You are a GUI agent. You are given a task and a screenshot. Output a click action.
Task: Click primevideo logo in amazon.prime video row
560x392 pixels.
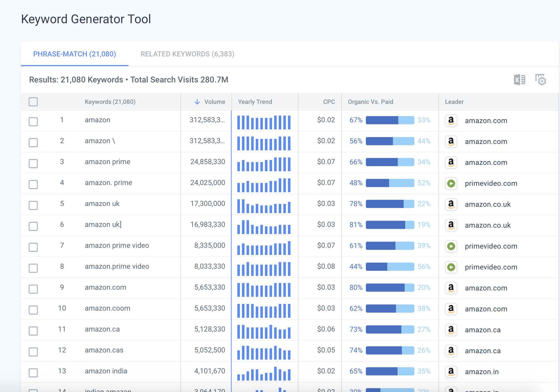451,267
